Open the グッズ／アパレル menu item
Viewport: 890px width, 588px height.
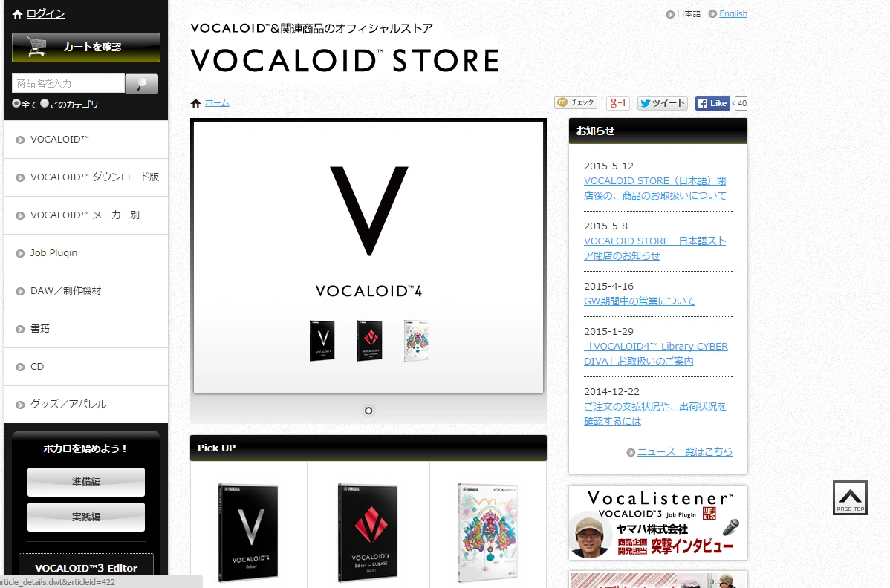point(86,405)
